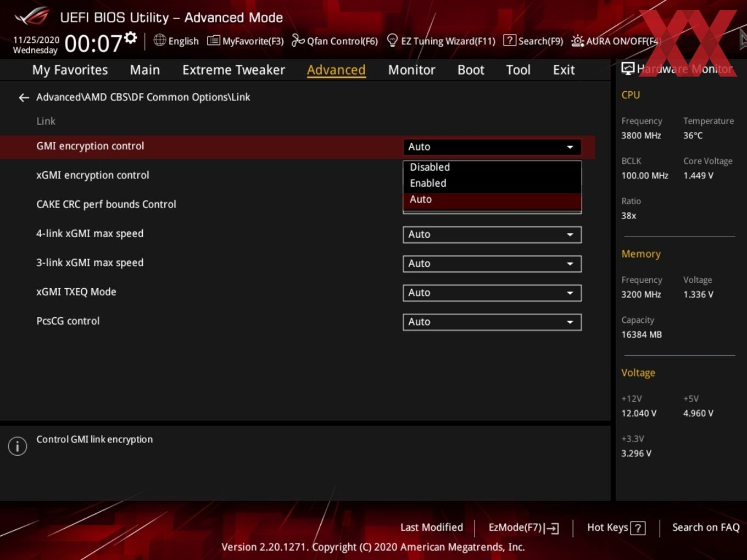Click the 36°C temperature value
Viewport: 747px width, 560px height.
pyautogui.click(x=693, y=136)
